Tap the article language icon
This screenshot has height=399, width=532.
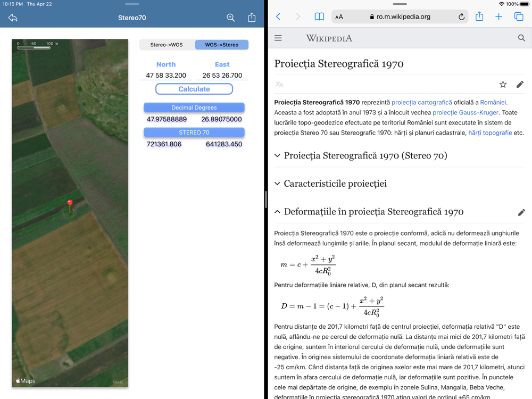click(x=279, y=84)
